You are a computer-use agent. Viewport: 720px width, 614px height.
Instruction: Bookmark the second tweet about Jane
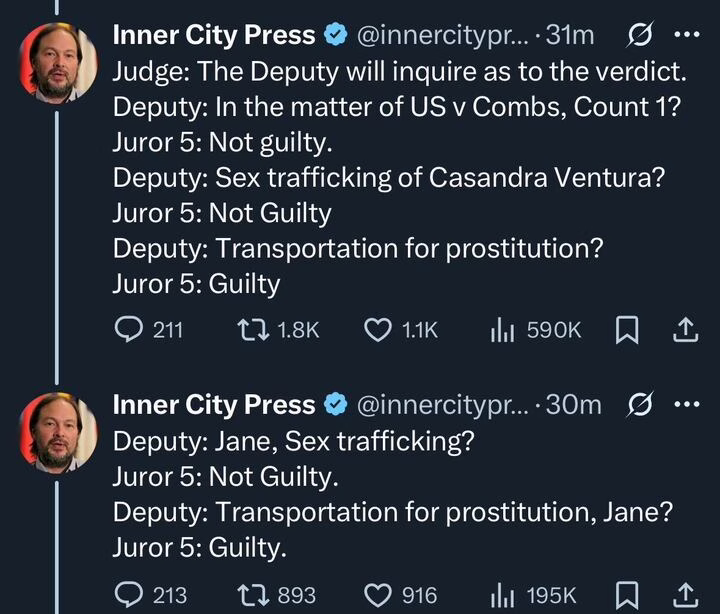click(626, 595)
